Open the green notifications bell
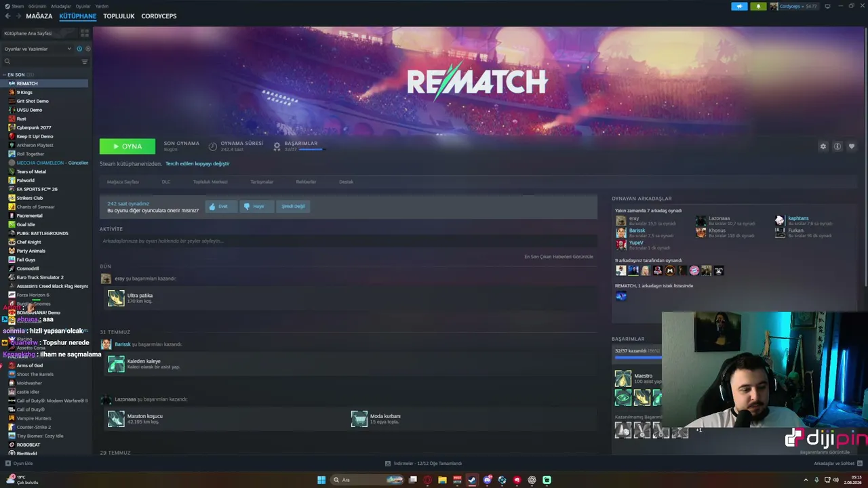 point(758,6)
